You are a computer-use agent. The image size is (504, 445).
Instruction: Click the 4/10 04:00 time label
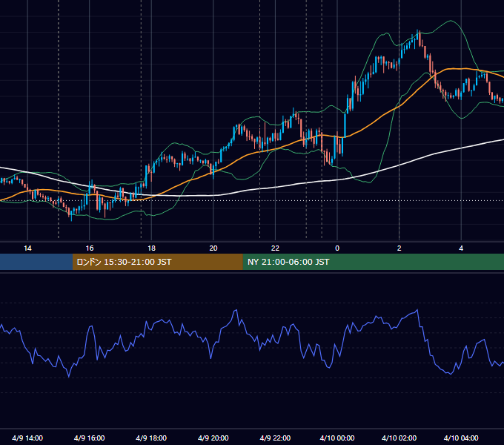tap(461, 438)
